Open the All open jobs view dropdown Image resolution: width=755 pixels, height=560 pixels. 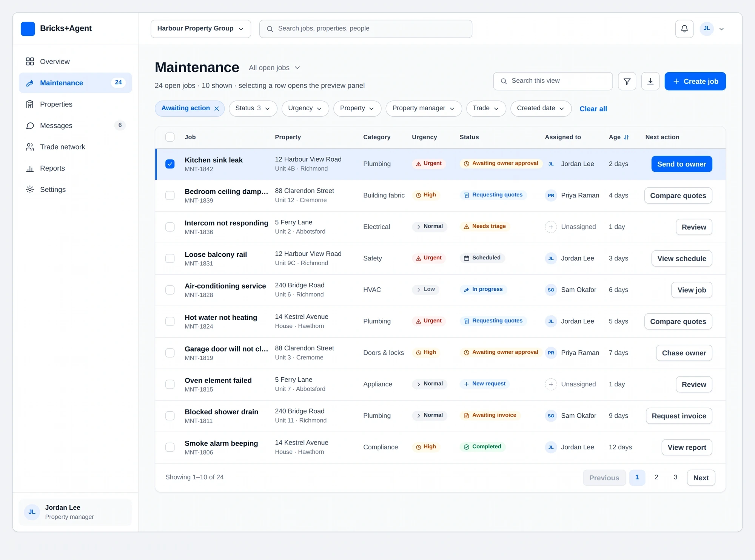(x=274, y=68)
